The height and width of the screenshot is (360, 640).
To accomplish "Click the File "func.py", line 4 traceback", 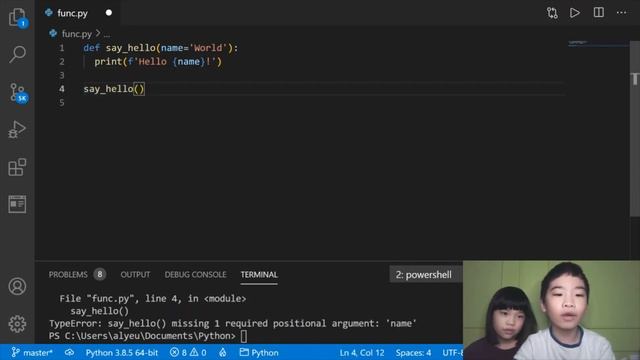I will 153,299.
